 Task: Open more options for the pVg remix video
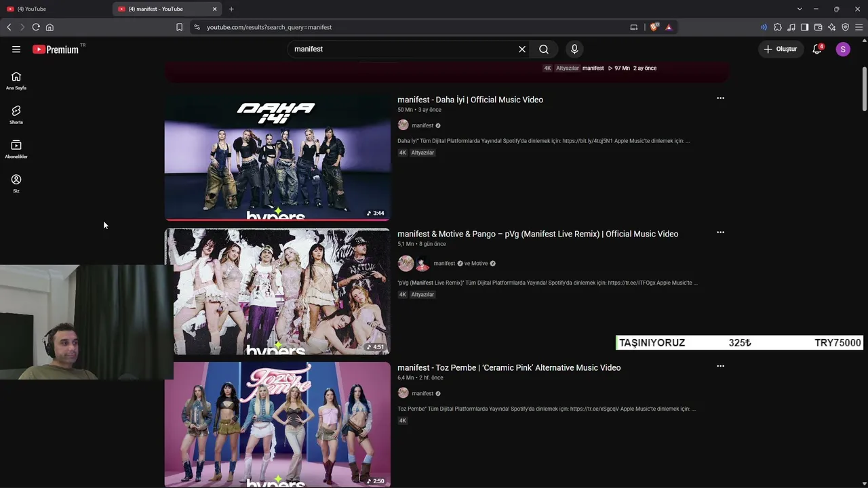(x=720, y=232)
